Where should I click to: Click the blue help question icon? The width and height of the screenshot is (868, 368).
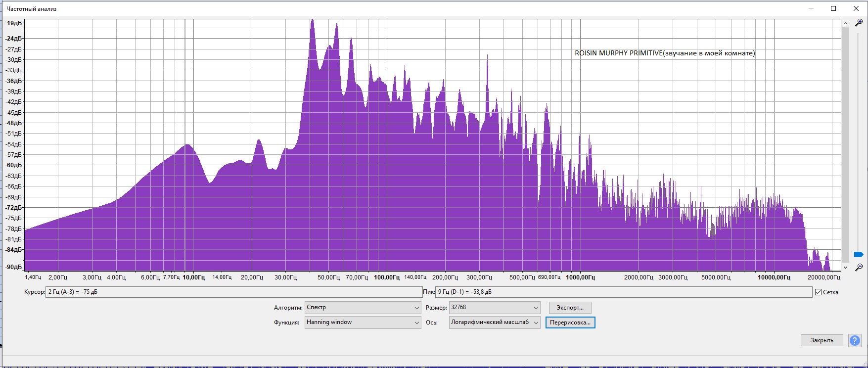click(x=854, y=340)
